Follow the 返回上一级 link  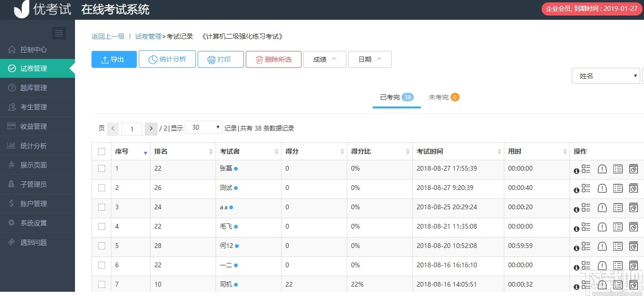[108, 36]
